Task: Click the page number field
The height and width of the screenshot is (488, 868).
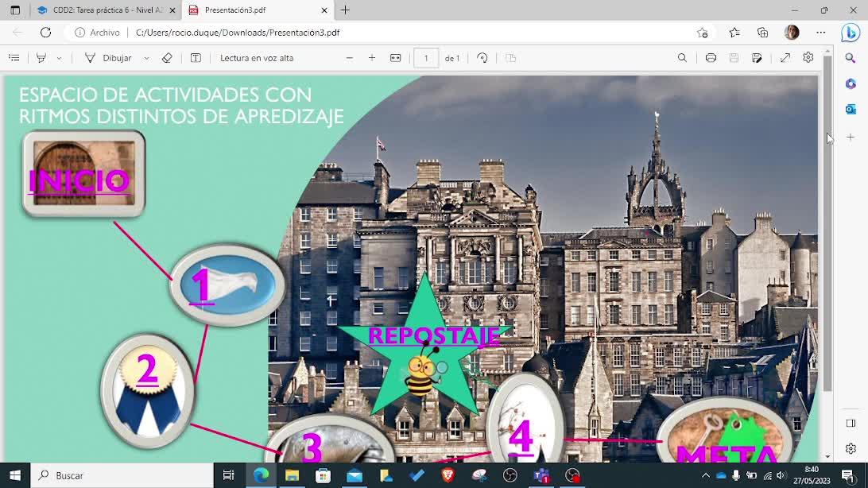Action: [426, 58]
